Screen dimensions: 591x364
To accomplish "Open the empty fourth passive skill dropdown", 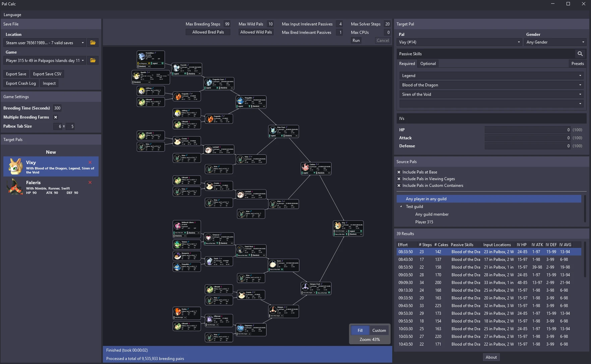I will coord(491,104).
